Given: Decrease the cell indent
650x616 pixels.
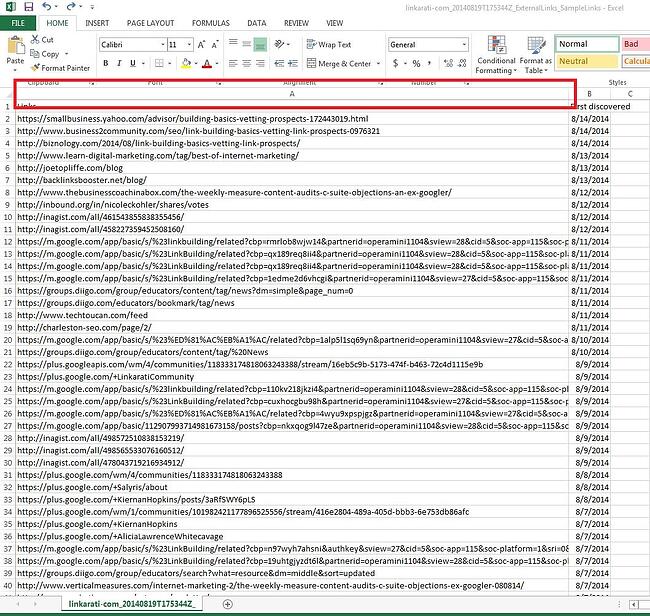Looking at the screenshot, I should click(x=279, y=63).
